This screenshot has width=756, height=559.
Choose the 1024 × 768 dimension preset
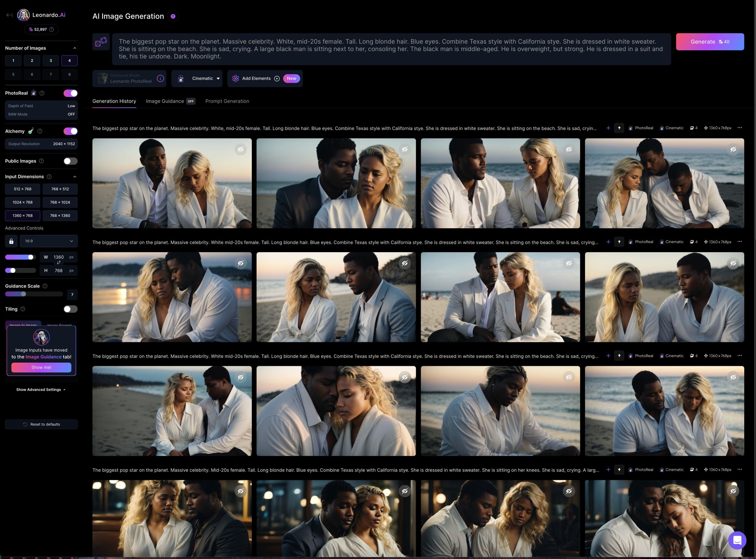(x=23, y=202)
